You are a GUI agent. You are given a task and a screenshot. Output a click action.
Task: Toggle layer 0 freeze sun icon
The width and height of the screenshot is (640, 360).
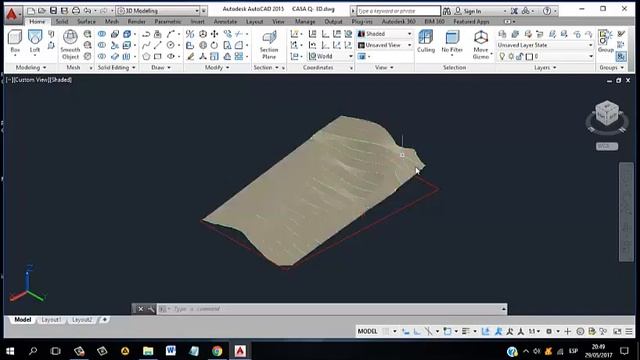click(511, 57)
